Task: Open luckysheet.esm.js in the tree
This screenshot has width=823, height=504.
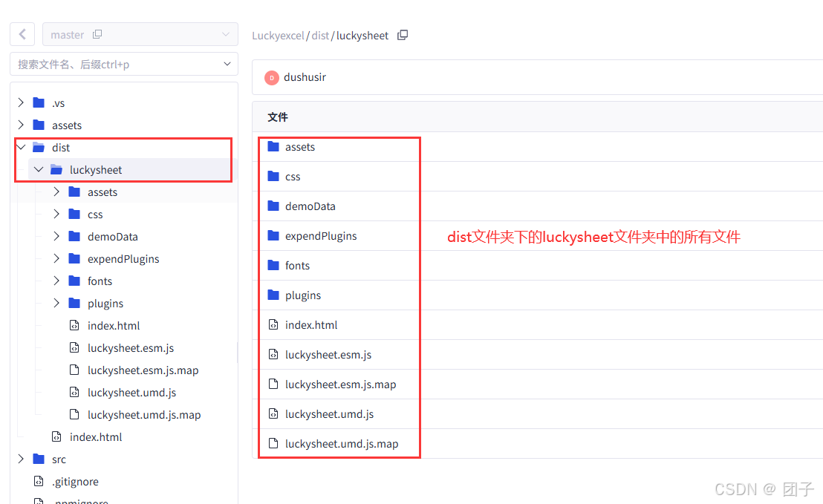Action: 131,347
